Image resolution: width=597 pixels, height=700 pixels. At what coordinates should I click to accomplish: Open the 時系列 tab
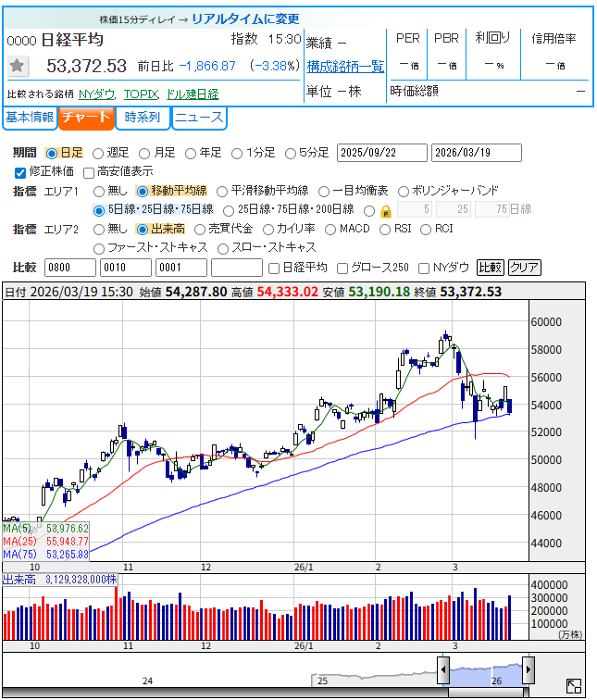[143, 118]
